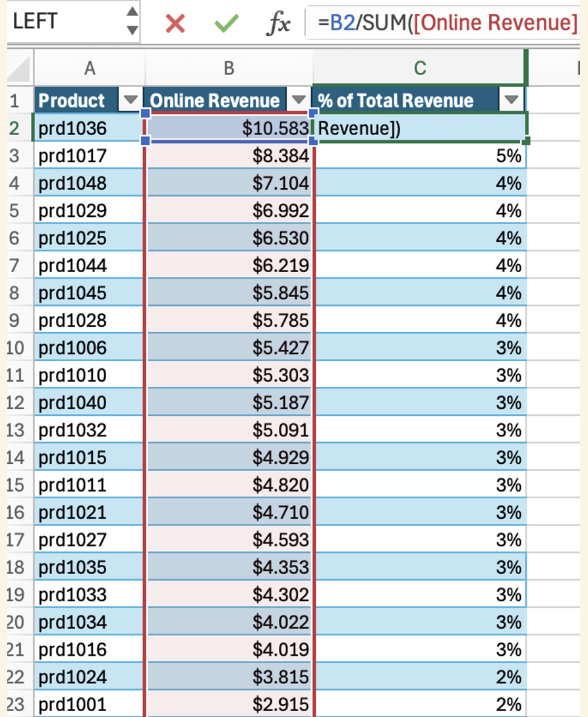Select the prd1001 product cell
Viewport: 588px width, 717px height.
click(89, 704)
